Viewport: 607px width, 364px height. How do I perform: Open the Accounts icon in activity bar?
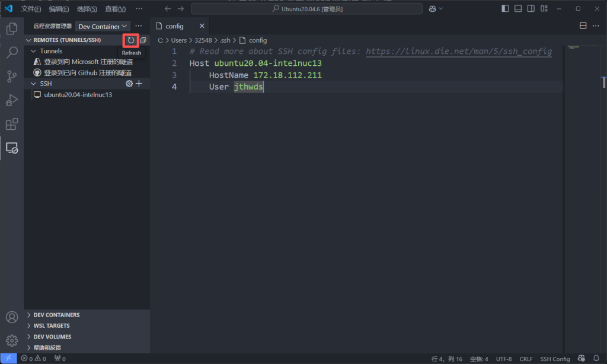click(x=11, y=317)
